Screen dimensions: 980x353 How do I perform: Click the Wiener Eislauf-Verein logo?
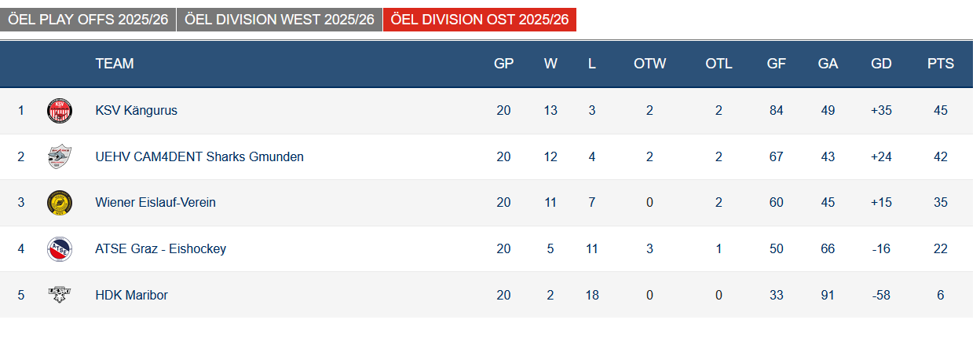tap(60, 203)
